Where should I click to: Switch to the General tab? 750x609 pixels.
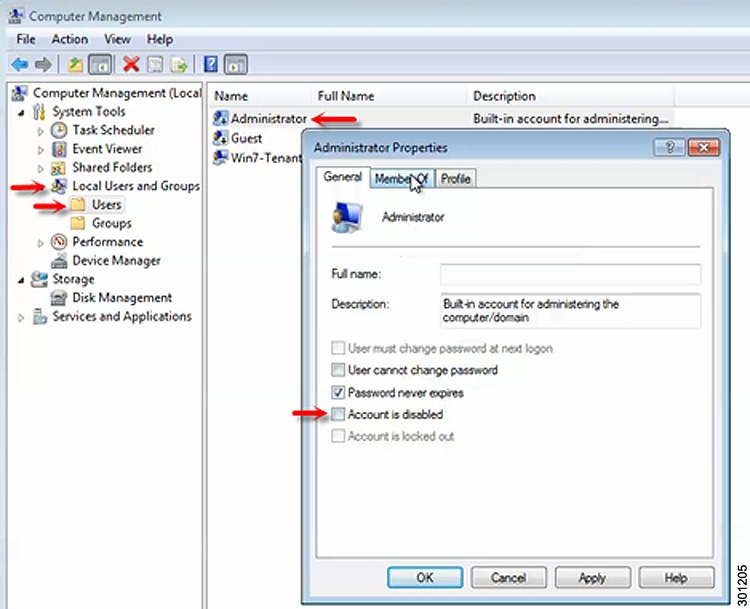(x=342, y=177)
